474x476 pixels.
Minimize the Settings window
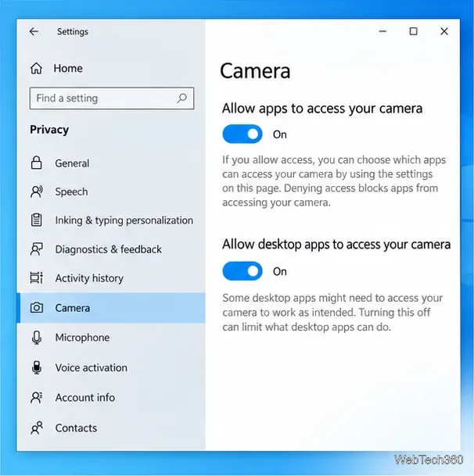coord(382,31)
